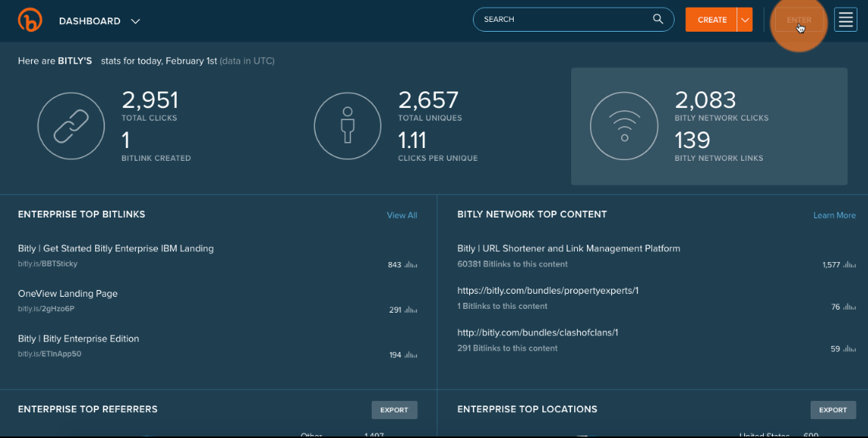Click stats bars icon next to 1,577
The width and height of the screenshot is (868, 438).
850,265
